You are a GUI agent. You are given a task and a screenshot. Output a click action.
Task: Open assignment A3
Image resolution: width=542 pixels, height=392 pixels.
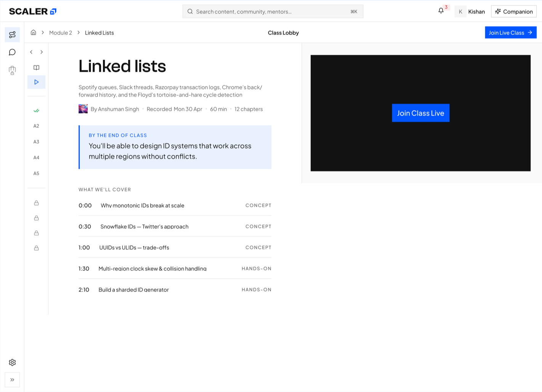pos(36,142)
